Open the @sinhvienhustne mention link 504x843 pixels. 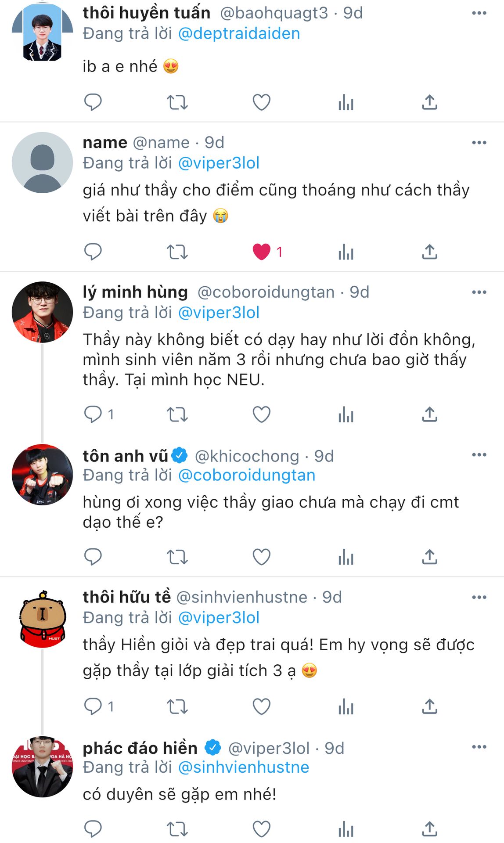pos(244,767)
